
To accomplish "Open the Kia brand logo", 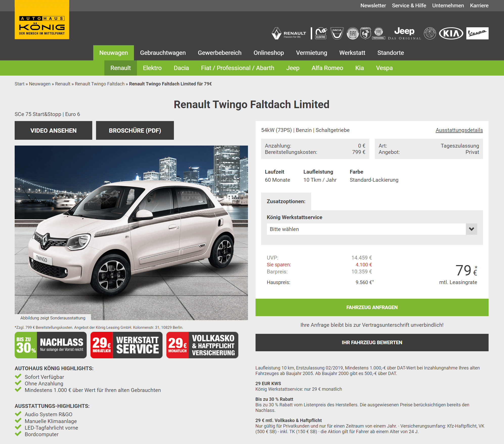I will 451,33.
